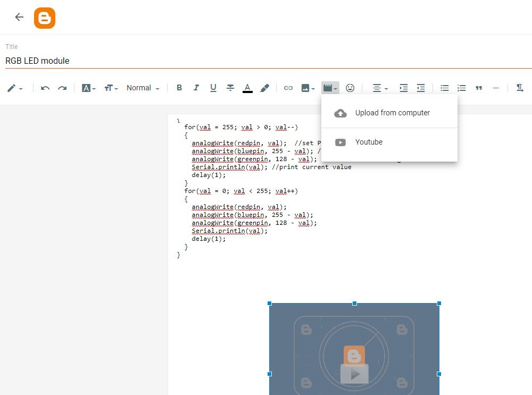532x395 pixels.
Task: Click the code line "for(val = 255; val > 0; val--)"
Action: coord(241,127)
